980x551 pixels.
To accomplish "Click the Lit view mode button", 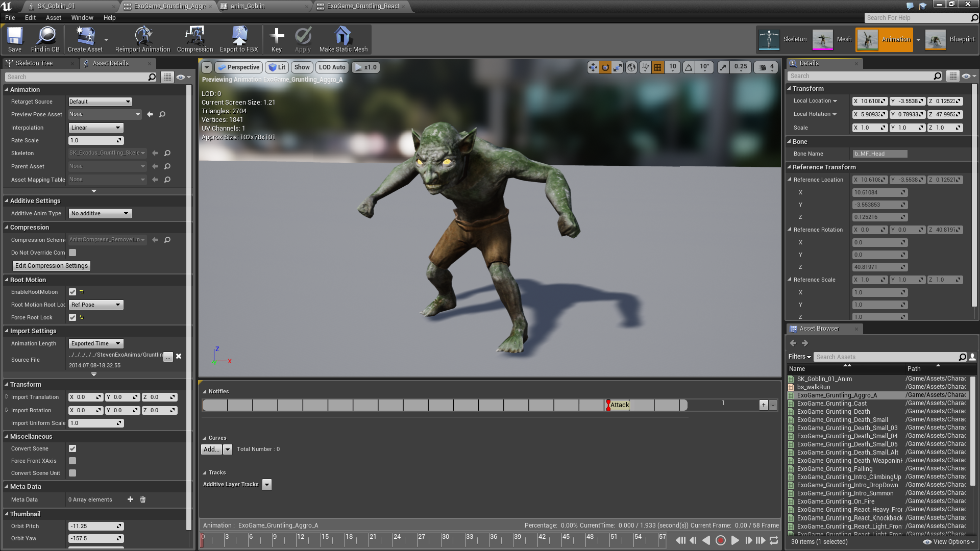I will coord(277,67).
